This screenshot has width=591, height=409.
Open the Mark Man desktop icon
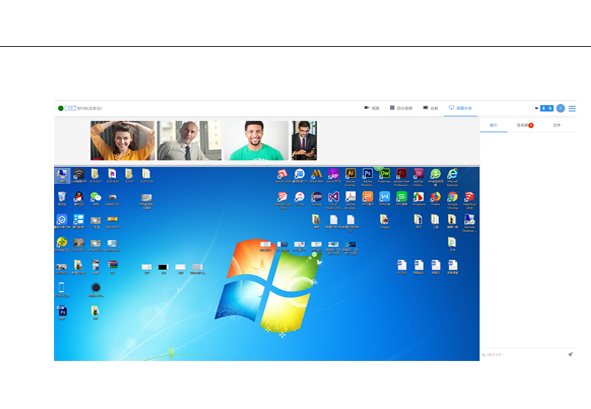pos(317,176)
